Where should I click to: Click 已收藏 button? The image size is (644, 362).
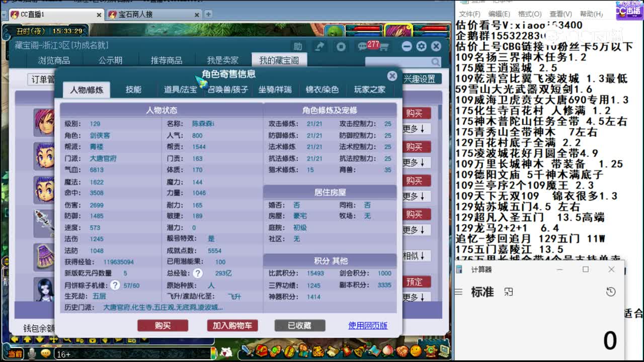click(299, 326)
